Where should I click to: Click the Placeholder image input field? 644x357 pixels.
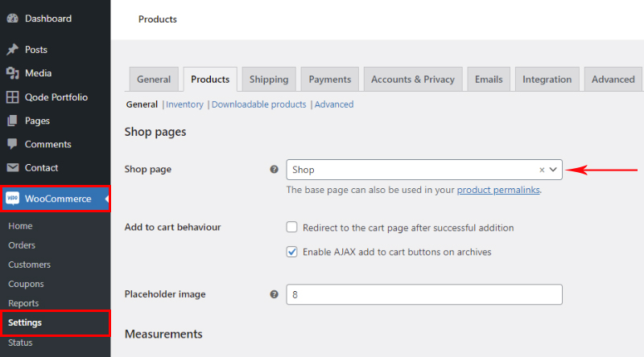424,295
